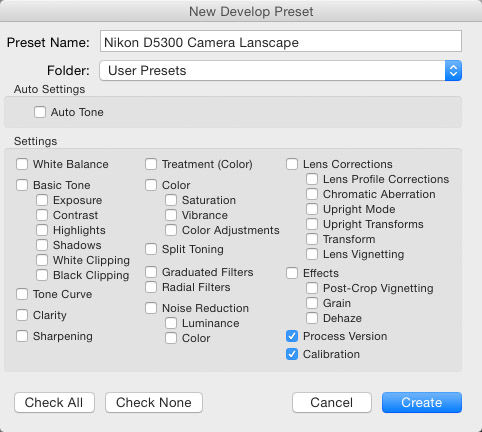This screenshot has height=432, width=482.
Task: Enable the Split Toning checkbox
Action: pyautogui.click(x=151, y=249)
